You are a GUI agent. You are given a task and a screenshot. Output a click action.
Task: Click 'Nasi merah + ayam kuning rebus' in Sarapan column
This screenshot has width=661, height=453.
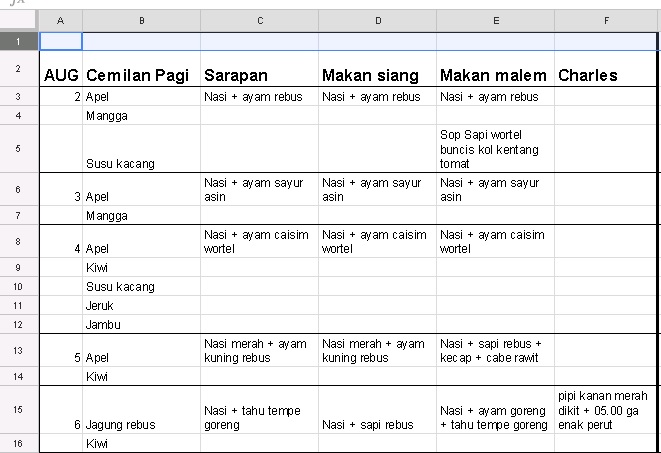coord(260,350)
